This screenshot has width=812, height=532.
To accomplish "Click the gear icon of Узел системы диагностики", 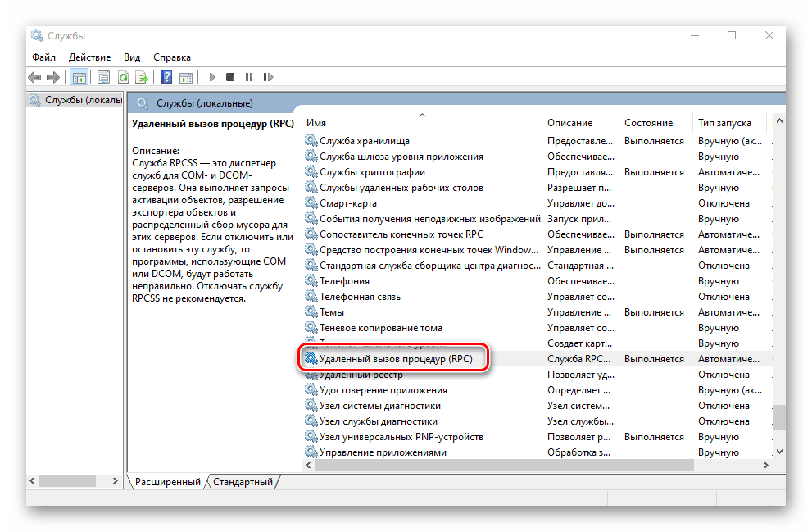I will coord(311,405).
